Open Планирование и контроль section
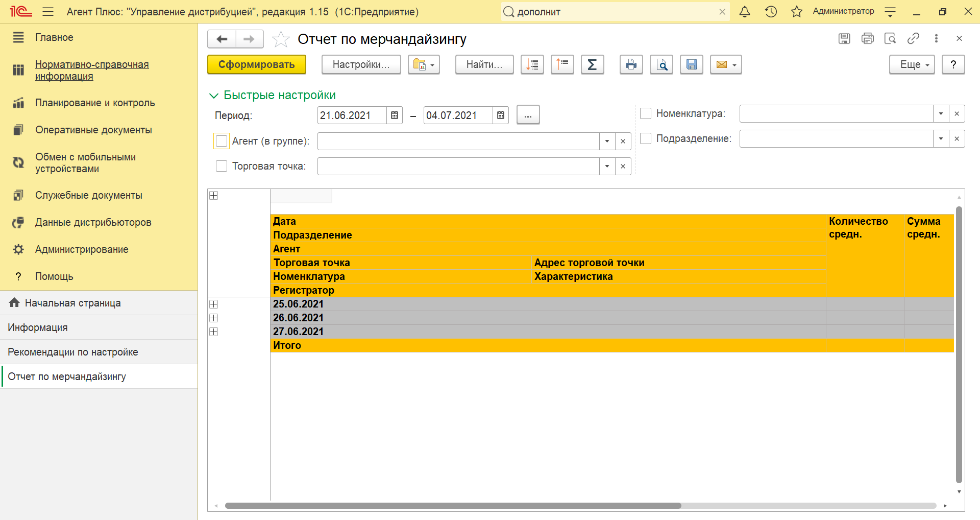The image size is (980, 520). pos(95,103)
